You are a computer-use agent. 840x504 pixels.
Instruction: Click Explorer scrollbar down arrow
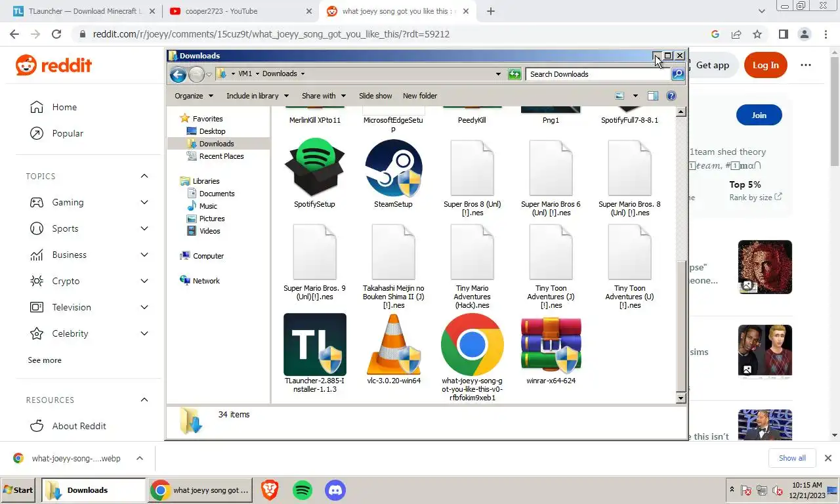click(681, 398)
